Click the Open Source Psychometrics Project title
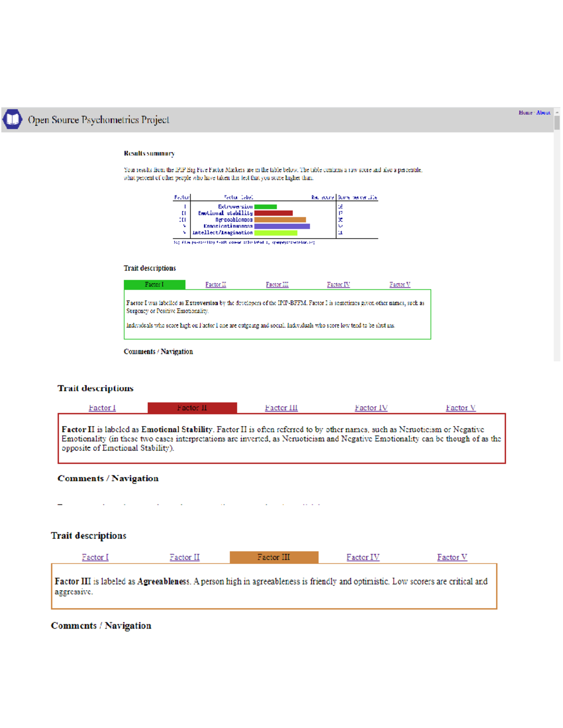Viewport: 563px width, 728px height. [x=99, y=120]
